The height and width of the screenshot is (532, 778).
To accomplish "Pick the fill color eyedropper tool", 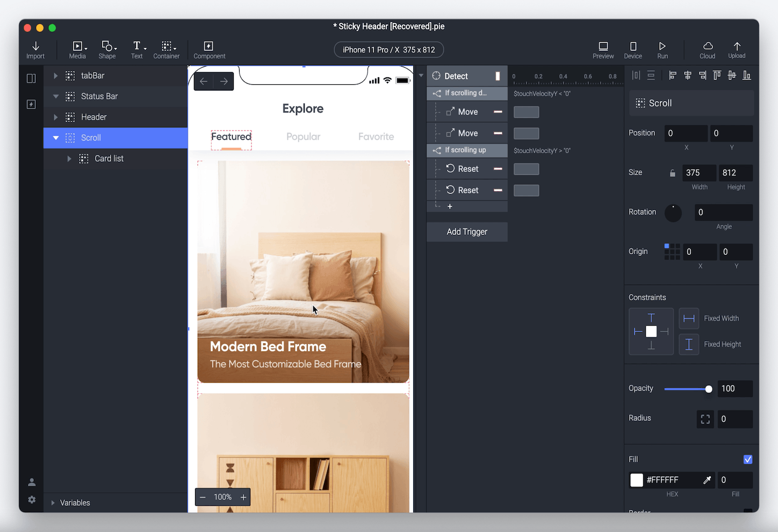I will 707,480.
